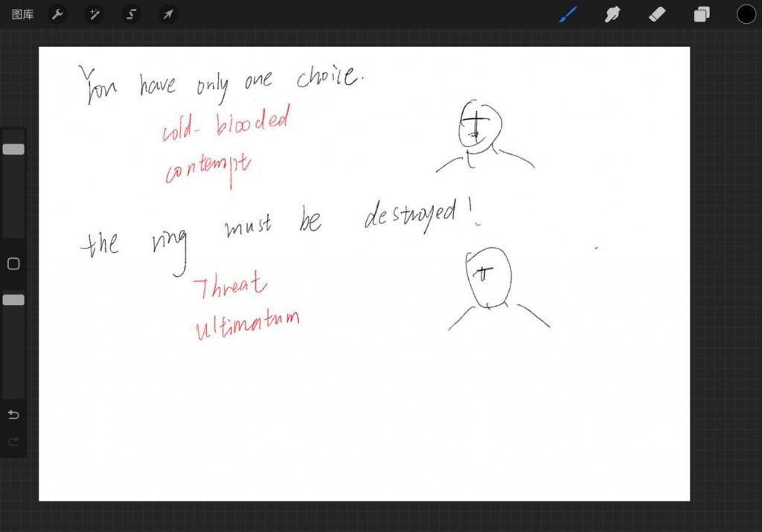Open the Adjustments magic wand menu
The height and width of the screenshot is (532, 762).
(x=95, y=14)
